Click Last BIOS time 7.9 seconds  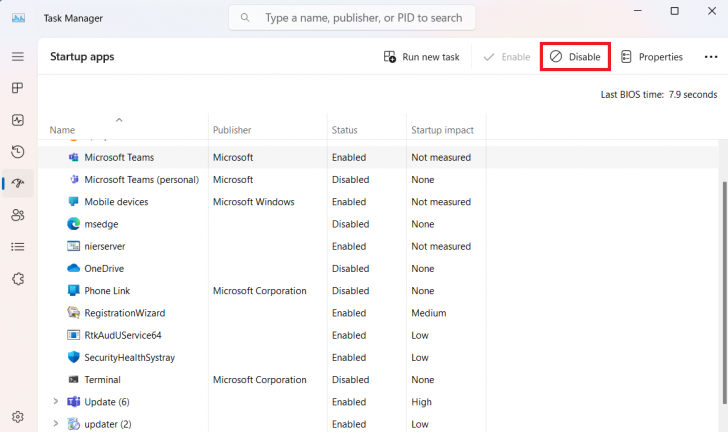(x=659, y=94)
